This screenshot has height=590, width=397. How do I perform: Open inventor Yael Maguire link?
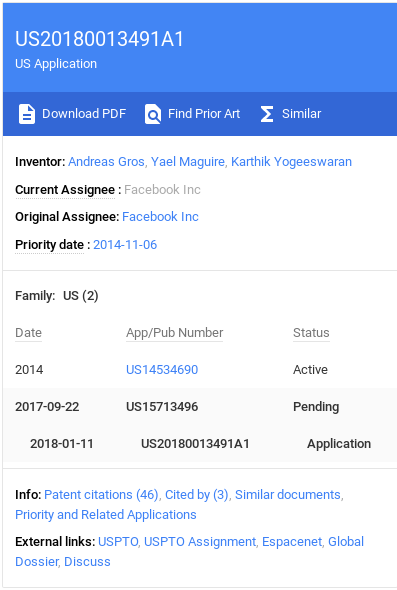[188, 162]
